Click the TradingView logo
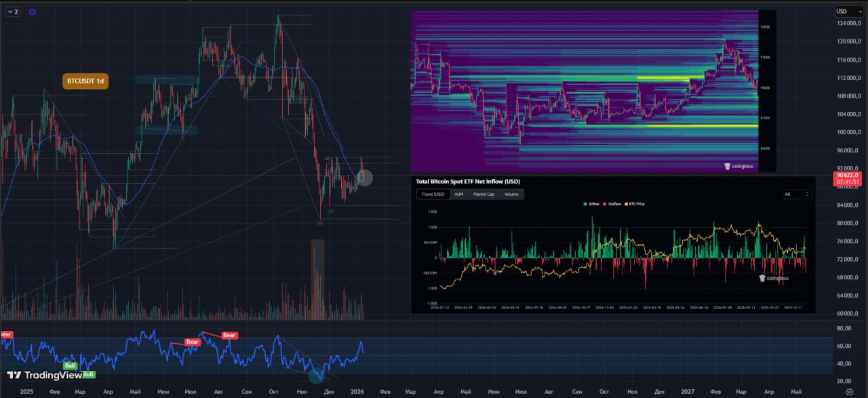This screenshot has height=398, width=868. click(x=44, y=375)
